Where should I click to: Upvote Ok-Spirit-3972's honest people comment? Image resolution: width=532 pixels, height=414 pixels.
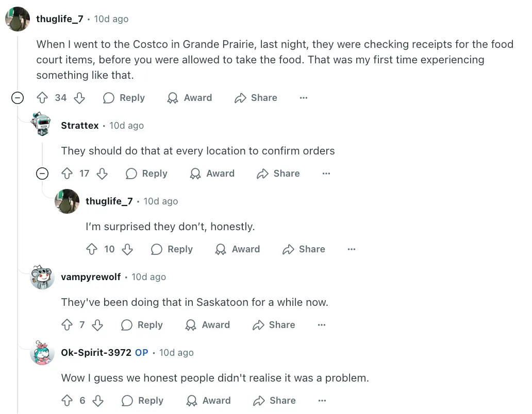67,401
